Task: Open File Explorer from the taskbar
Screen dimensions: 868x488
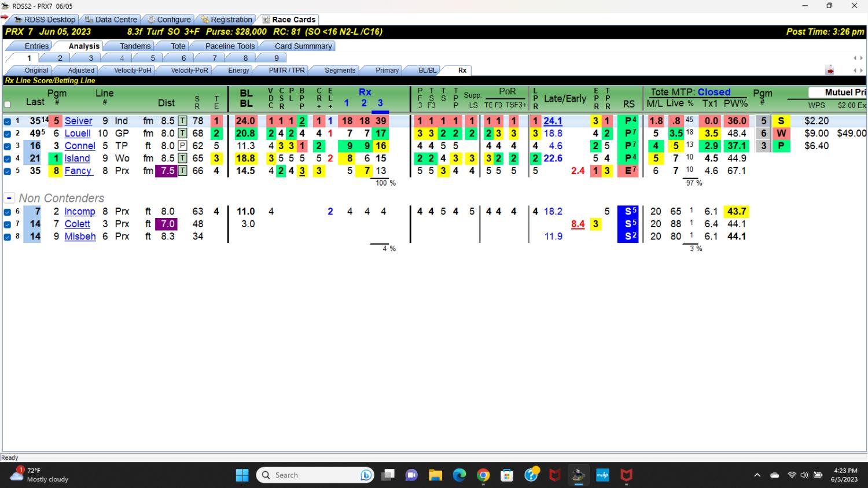Action: coord(436,475)
